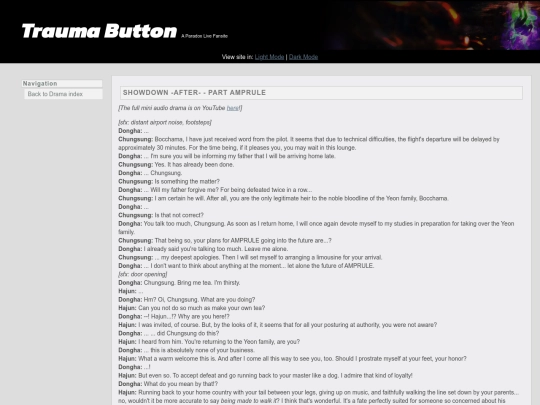
Task: Switch site to Dark Mode
Action: [303, 57]
